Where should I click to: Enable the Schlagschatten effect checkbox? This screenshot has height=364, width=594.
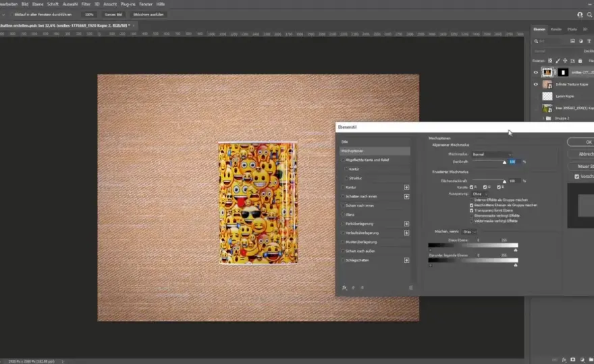point(343,260)
